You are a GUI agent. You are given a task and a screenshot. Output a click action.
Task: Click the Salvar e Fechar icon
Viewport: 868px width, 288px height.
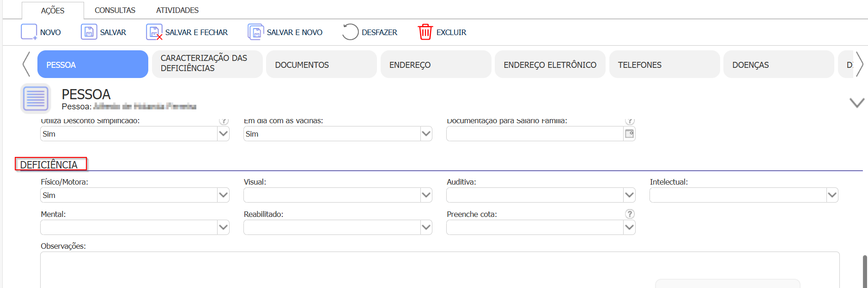(154, 32)
